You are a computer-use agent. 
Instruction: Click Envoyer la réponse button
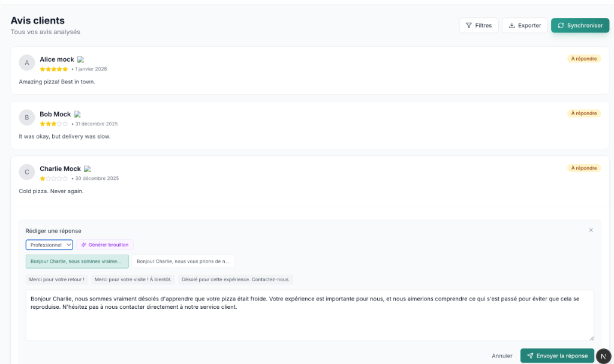tap(557, 356)
